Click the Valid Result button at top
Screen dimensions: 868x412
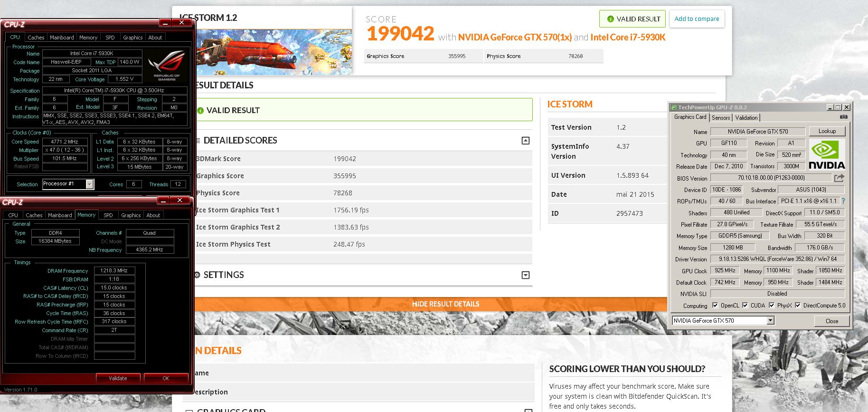coord(632,19)
